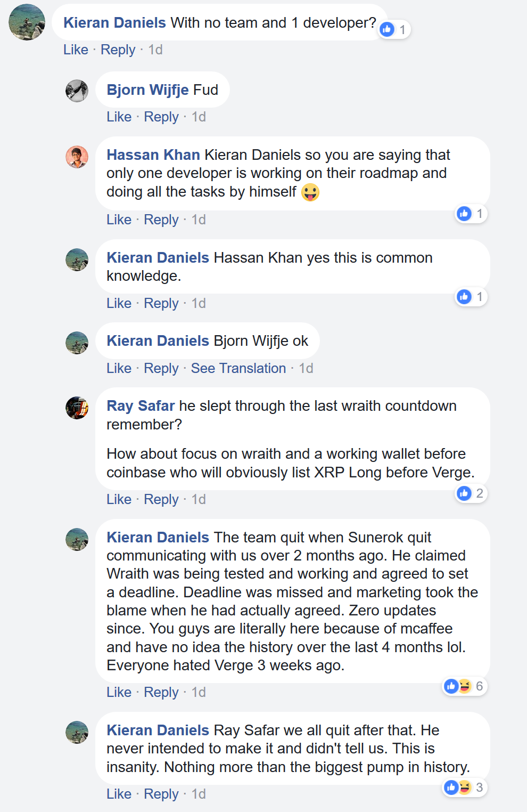This screenshot has height=812, width=527.
Task: Reply to Kieran's 'no team' top comment
Action: point(118,50)
